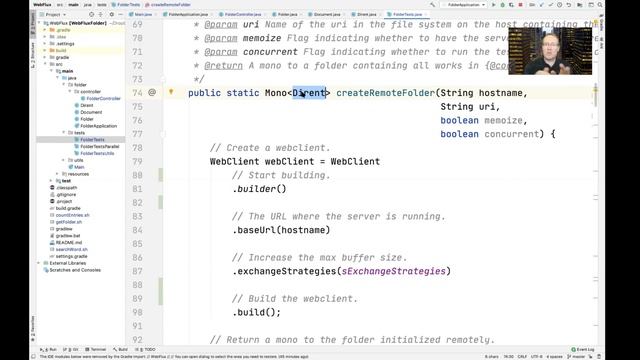The height and width of the screenshot is (360, 640).
Task: Select Document class in project tree
Action: click(91, 112)
